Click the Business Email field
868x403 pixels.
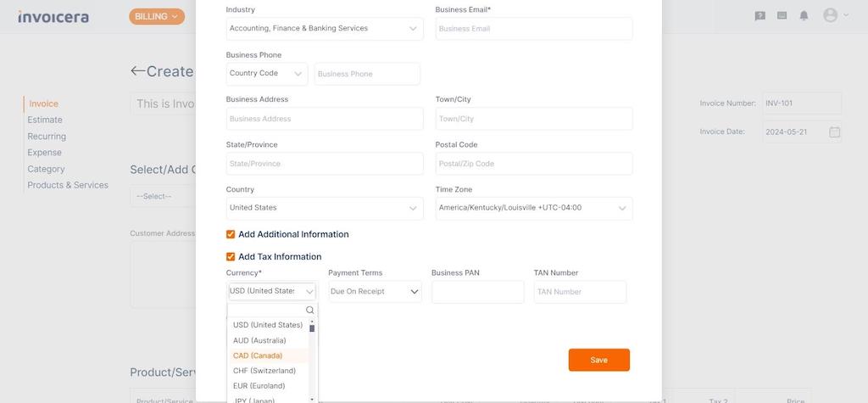coord(534,28)
